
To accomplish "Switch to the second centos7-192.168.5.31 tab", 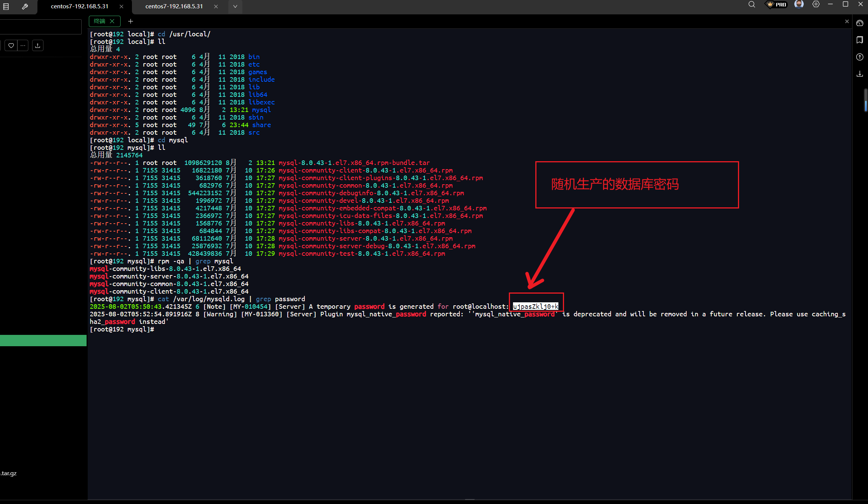I will coord(174,6).
